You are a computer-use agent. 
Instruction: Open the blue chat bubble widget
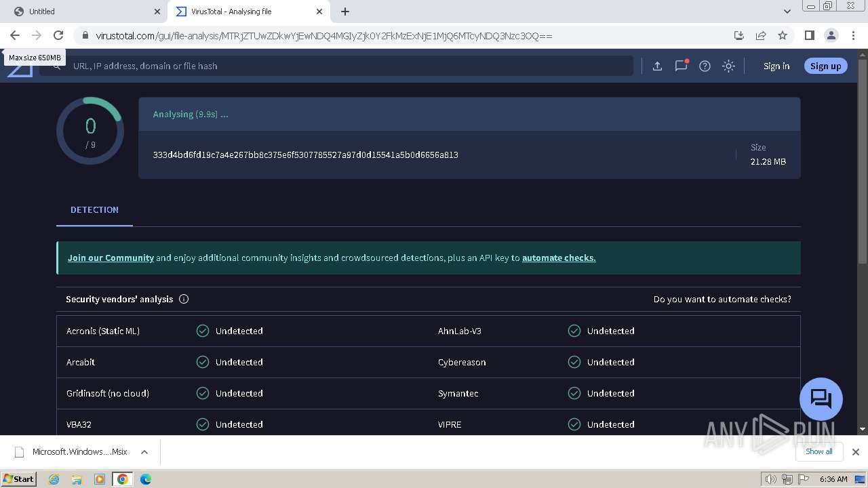click(x=821, y=399)
